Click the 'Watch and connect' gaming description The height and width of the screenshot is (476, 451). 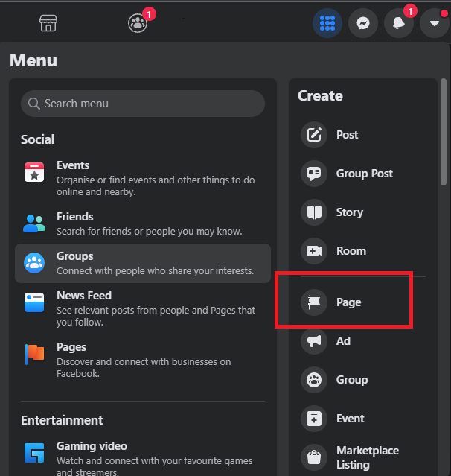pyautogui.click(x=154, y=466)
